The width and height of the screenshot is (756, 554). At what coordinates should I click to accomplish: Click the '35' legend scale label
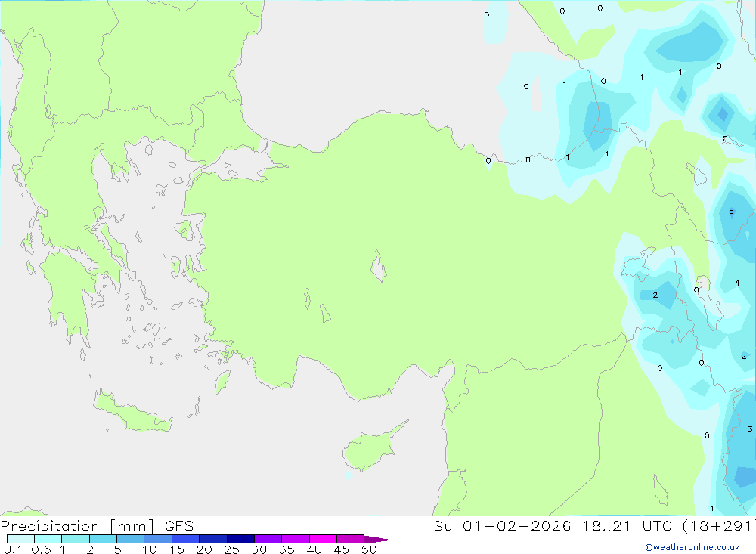coord(287,549)
